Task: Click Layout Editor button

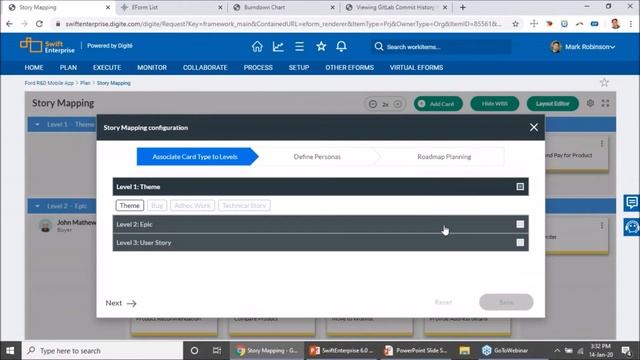Action: tap(553, 104)
